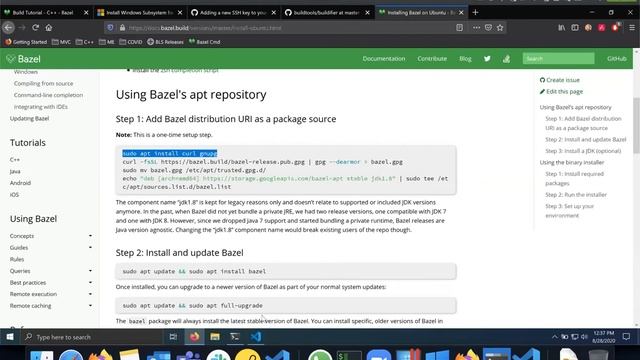Open GitHub link in Bazel header
The height and width of the screenshot is (360, 640).
pos(616,59)
